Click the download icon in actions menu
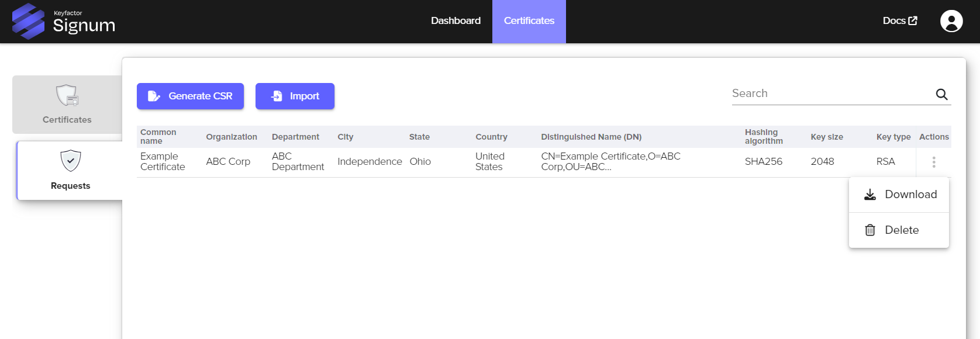Viewport: 980px width, 339px height. pos(870,195)
